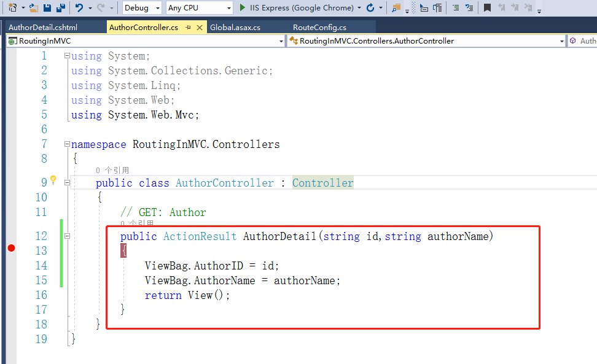Open the New Project icon's dropdown arrow
597x364 pixels.
click(23, 7)
